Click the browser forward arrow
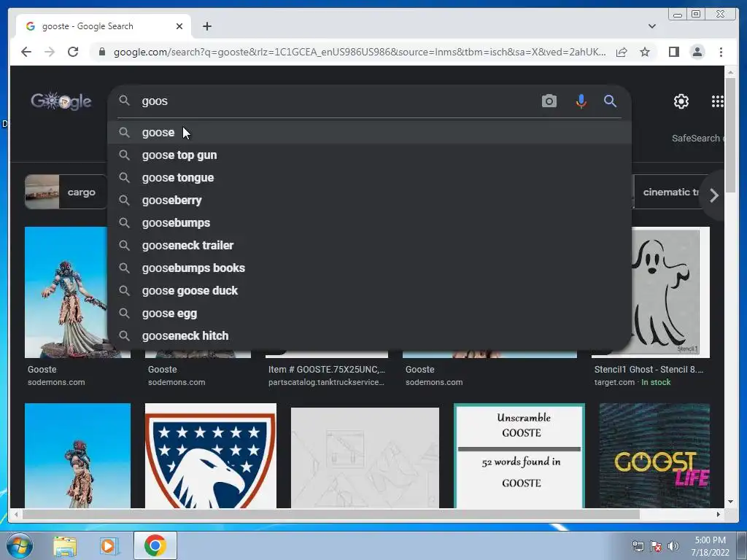747x560 pixels. pyautogui.click(x=50, y=52)
